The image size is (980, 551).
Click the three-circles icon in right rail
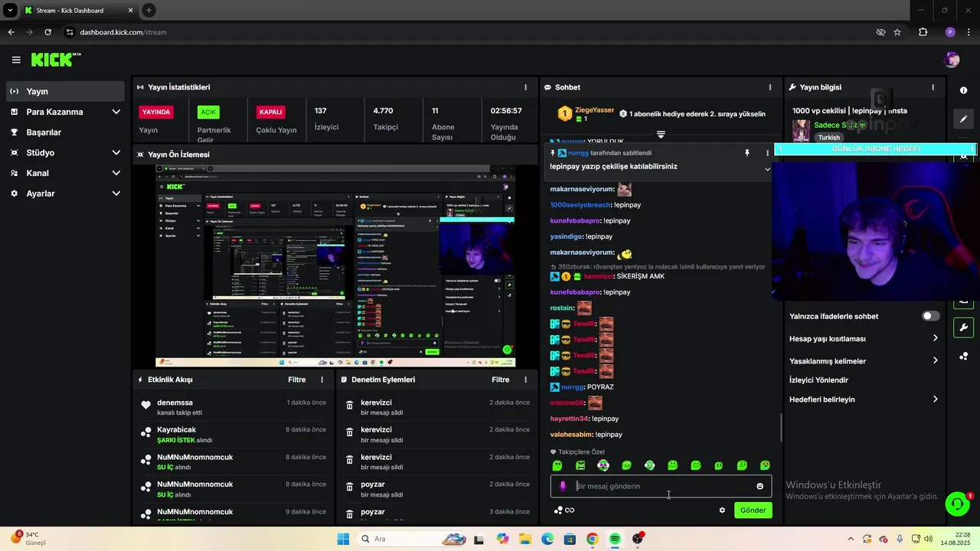(963, 356)
